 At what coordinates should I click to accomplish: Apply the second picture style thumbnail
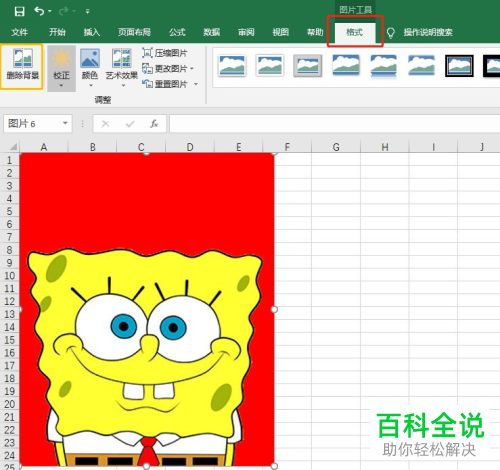coord(270,66)
